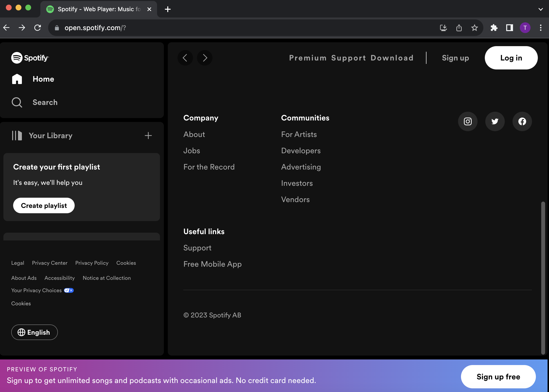This screenshot has height=392, width=549.
Task: Open Spotify's Facebook page icon
Action: 522,121
